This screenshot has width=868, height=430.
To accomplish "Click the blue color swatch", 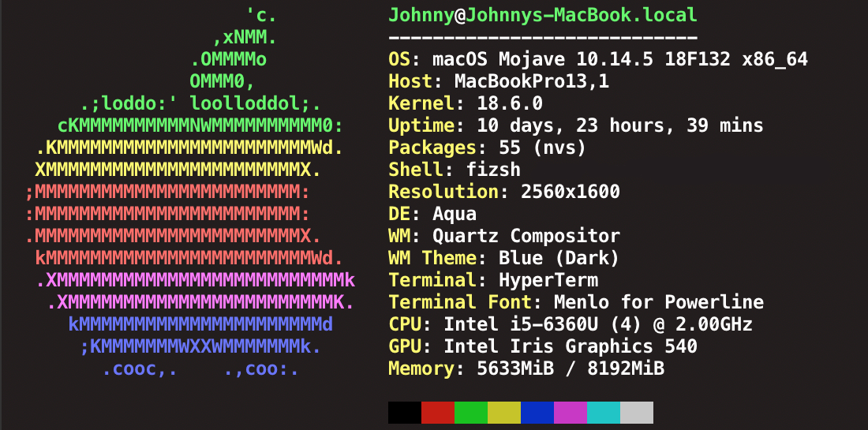I will (537, 413).
